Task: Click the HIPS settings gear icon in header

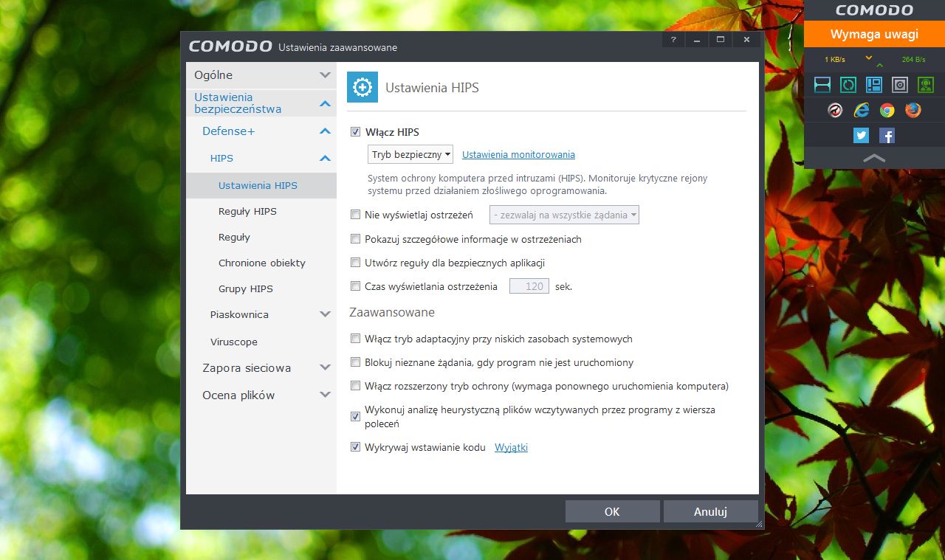Action: [x=362, y=87]
